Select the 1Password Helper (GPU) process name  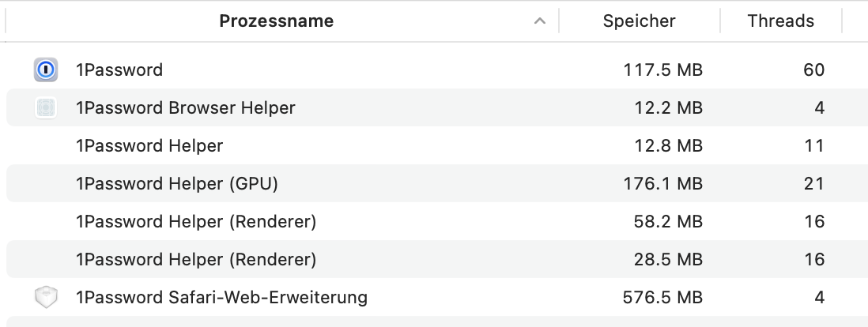177,184
